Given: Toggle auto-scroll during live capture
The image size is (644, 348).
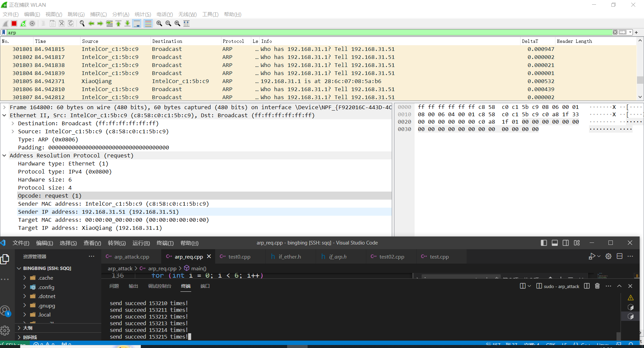Looking at the screenshot, I should point(137,23).
